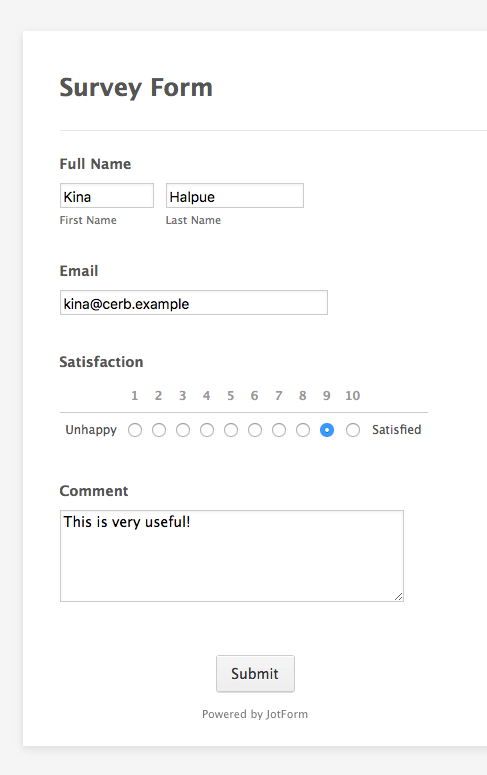Viewport: 487px width, 775px height.
Task: Pick satisfaction rating 7
Action: [x=279, y=430]
